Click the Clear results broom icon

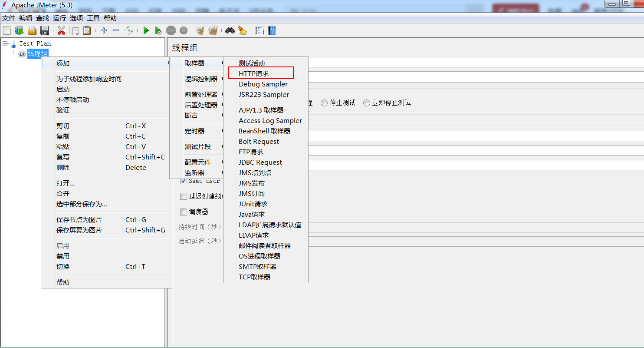pyautogui.click(x=200, y=30)
